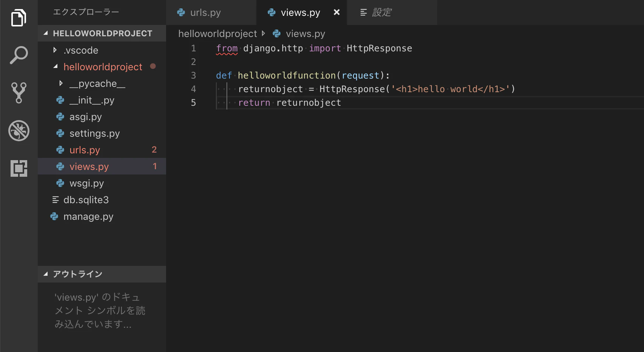Click helloworldproject in the breadcrumb
The width and height of the screenshot is (644, 352).
tap(217, 34)
